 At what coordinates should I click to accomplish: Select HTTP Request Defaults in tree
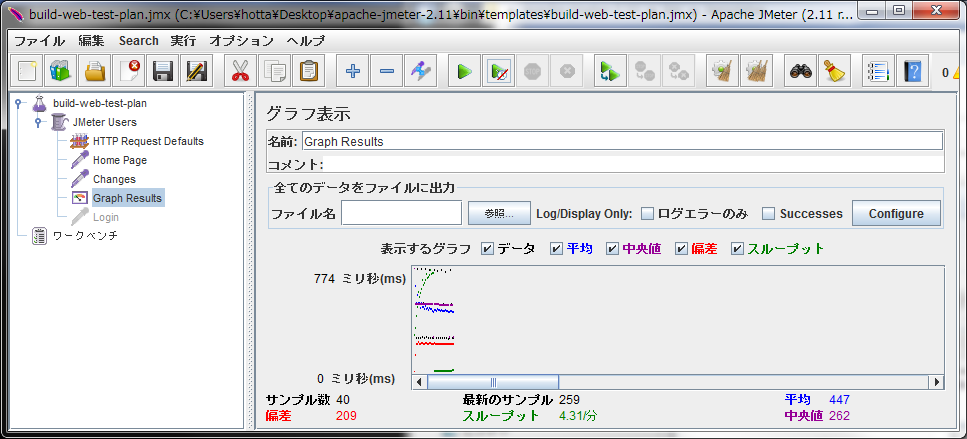coord(148,141)
